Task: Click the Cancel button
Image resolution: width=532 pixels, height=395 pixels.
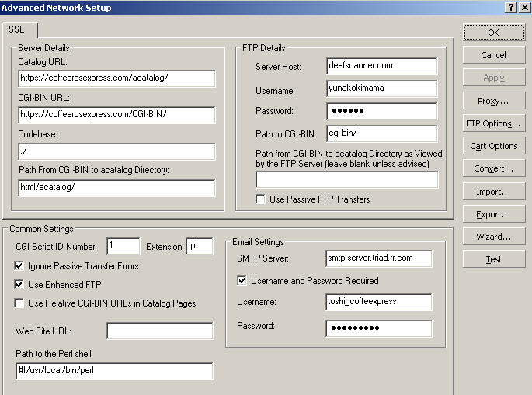Action: tap(493, 55)
